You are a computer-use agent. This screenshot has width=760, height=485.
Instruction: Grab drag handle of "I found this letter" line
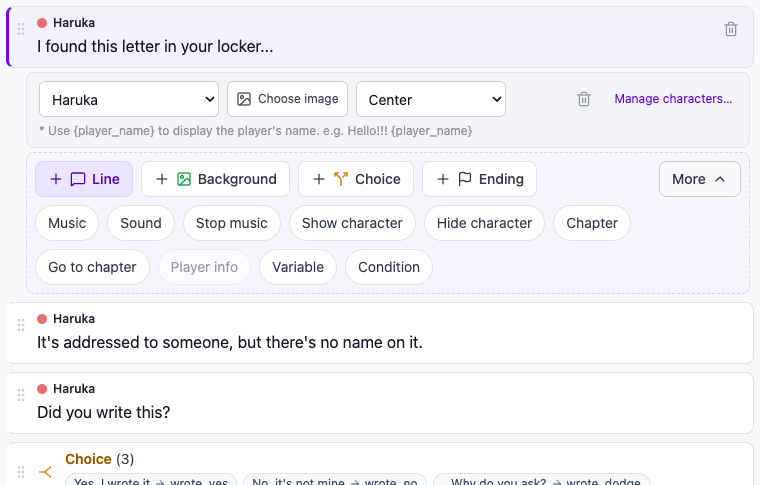[21, 29]
